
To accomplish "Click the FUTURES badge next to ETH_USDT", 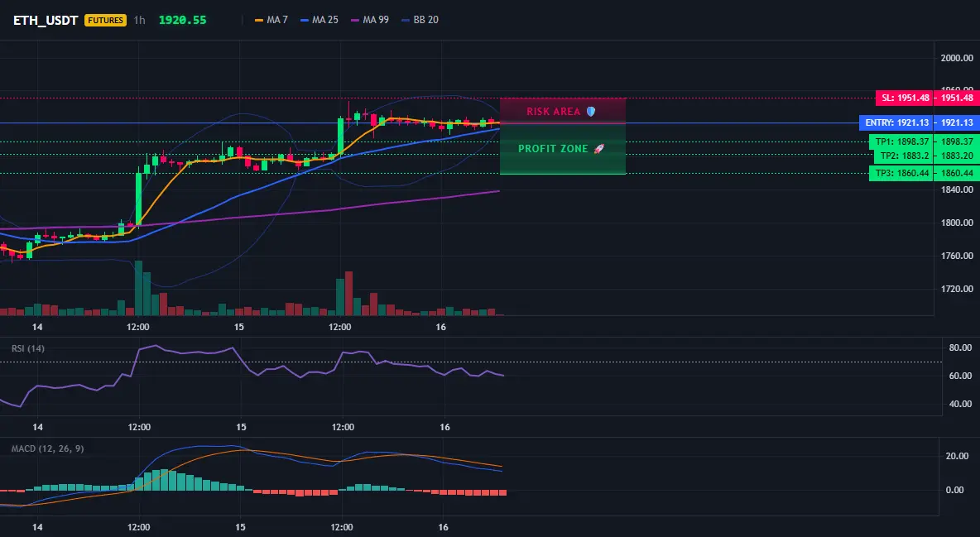I will [105, 20].
